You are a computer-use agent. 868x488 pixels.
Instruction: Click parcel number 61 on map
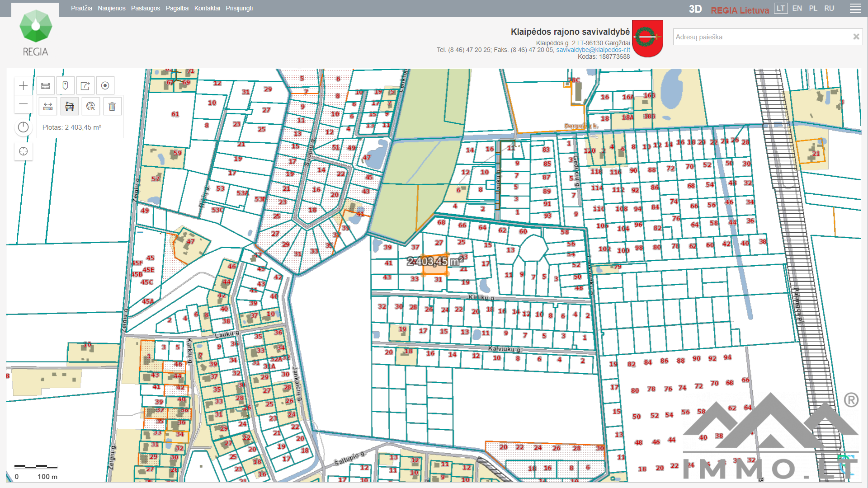175,114
